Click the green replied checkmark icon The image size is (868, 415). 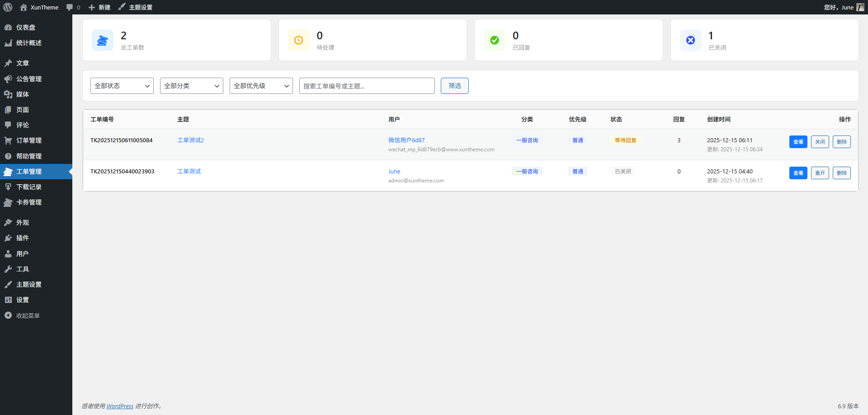pos(495,40)
